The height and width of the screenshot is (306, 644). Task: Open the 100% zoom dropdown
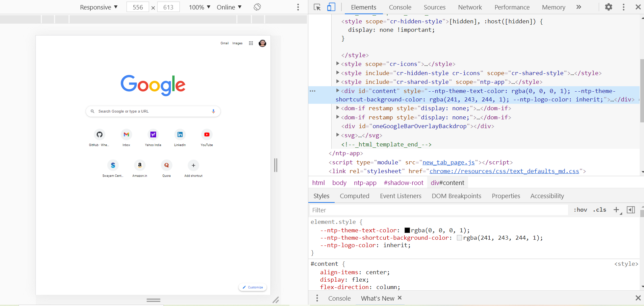point(200,7)
